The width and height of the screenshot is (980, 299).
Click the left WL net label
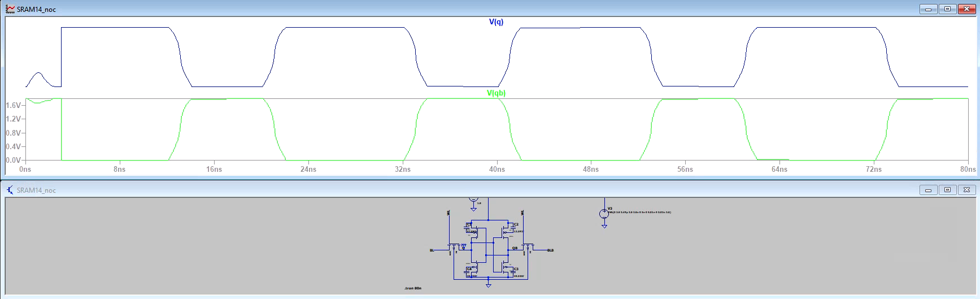448,213
